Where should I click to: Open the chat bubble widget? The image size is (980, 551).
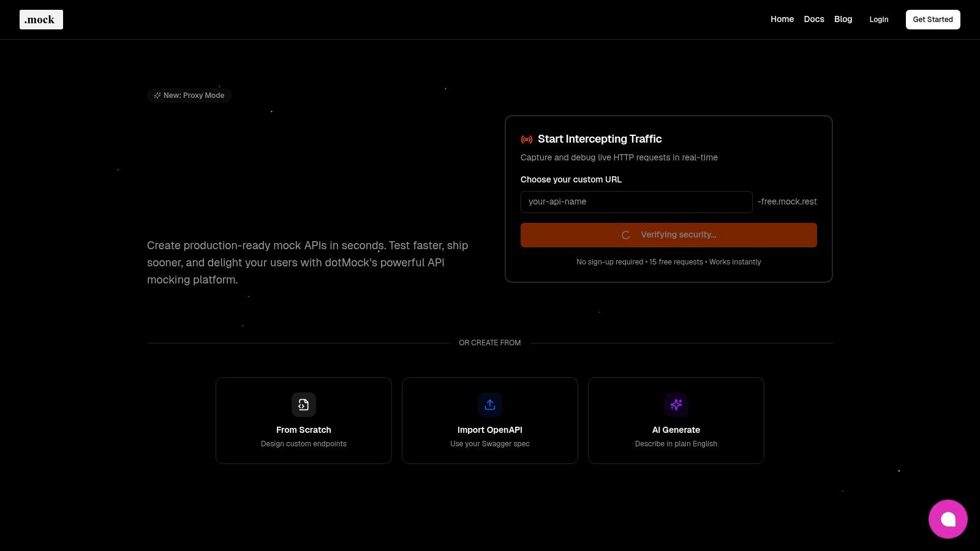(948, 519)
